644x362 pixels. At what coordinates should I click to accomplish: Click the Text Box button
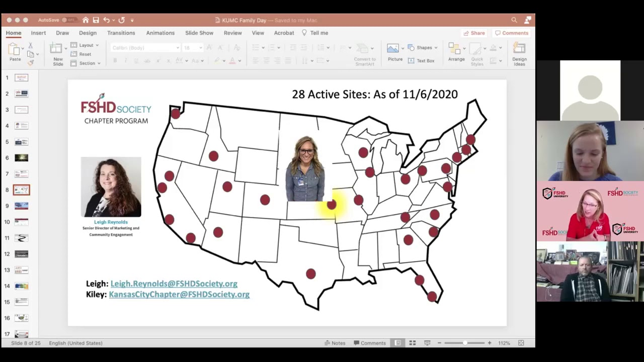click(421, 60)
